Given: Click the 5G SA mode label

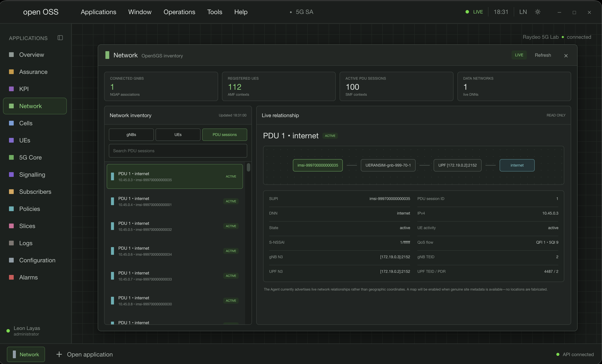Looking at the screenshot, I should pyautogui.click(x=304, y=12).
